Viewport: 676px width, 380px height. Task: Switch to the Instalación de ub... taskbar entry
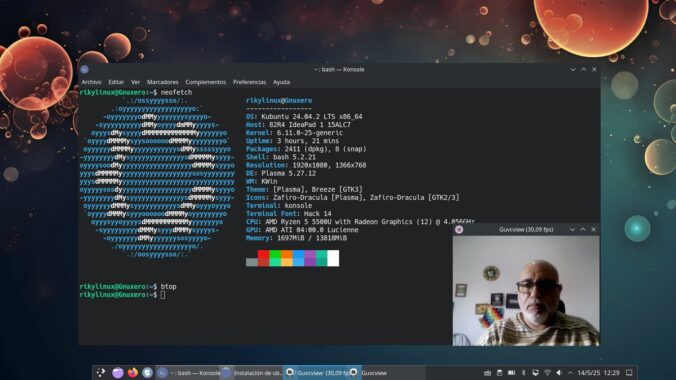pyautogui.click(x=252, y=373)
